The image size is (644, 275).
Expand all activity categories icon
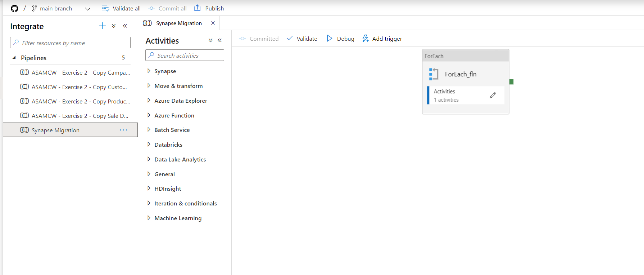click(x=210, y=40)
